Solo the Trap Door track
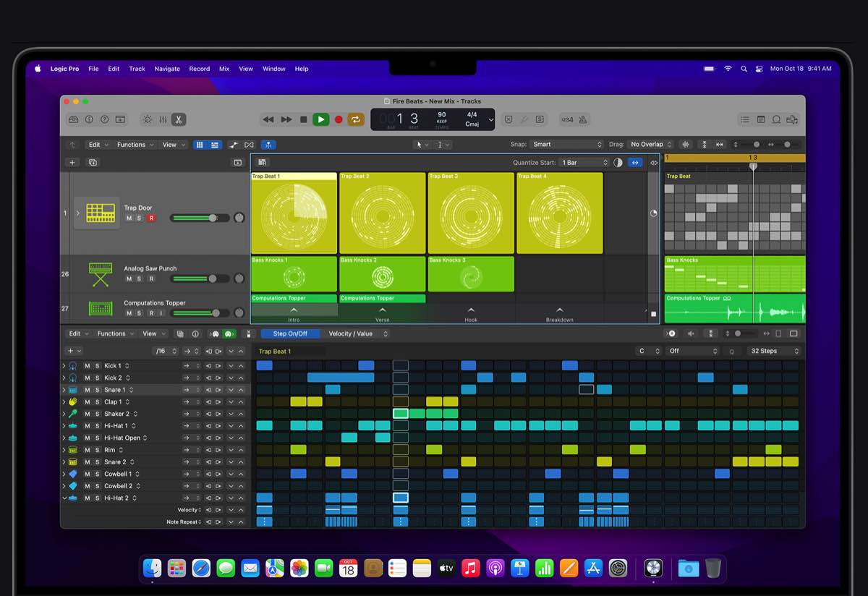The image size is (868, 596). click(x=140, y=218)
